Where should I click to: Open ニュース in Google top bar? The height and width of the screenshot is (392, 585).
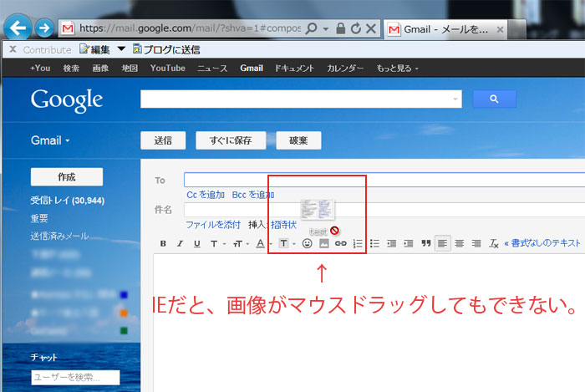[212, 69]
